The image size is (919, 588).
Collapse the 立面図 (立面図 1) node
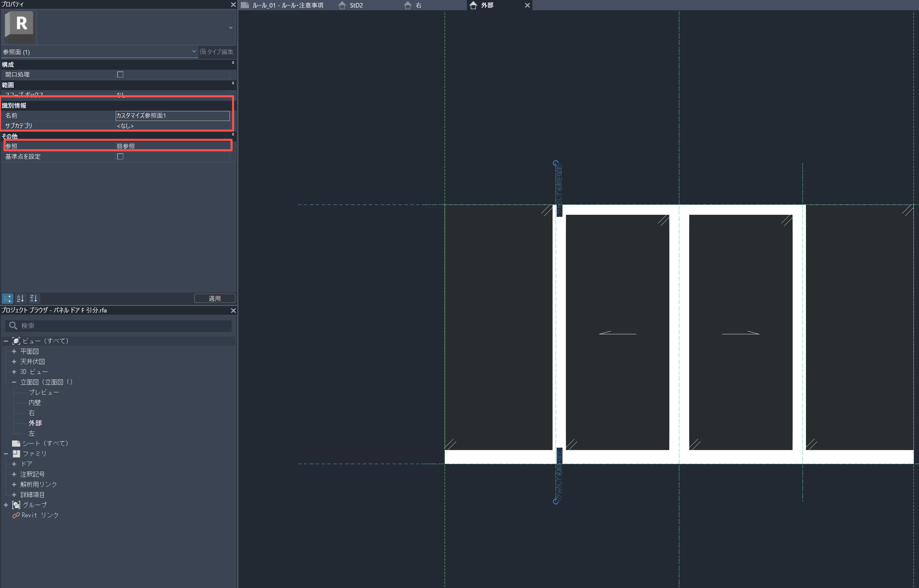click(x=14, y=382)
